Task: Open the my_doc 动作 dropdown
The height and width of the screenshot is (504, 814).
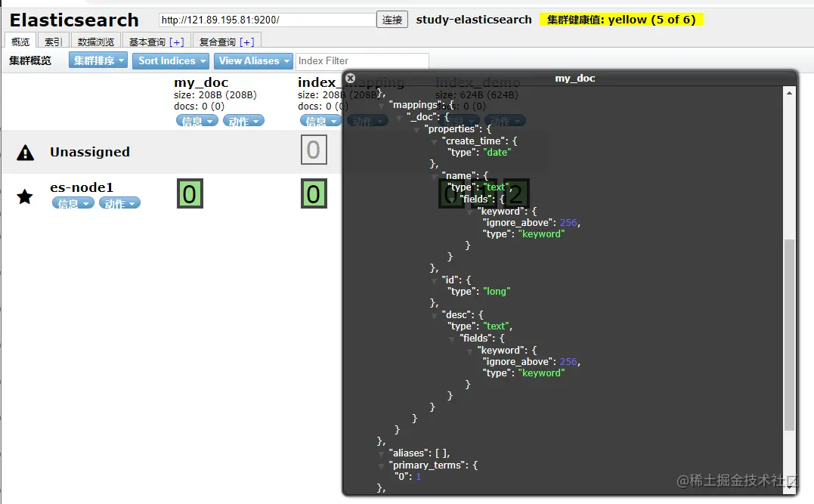Action: [x=243, y=121]
